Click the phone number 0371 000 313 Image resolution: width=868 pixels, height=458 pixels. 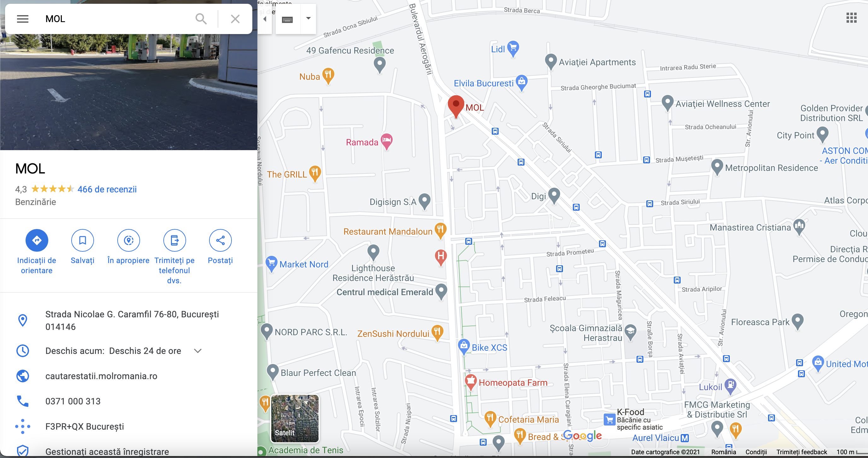click(x=73, y=402)
